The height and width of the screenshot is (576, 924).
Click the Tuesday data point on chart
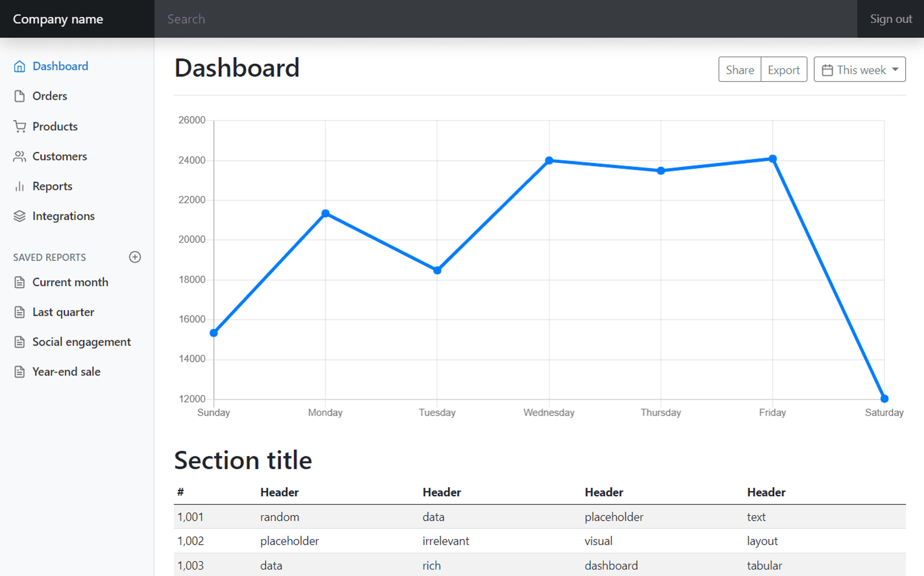coord(437,271)
